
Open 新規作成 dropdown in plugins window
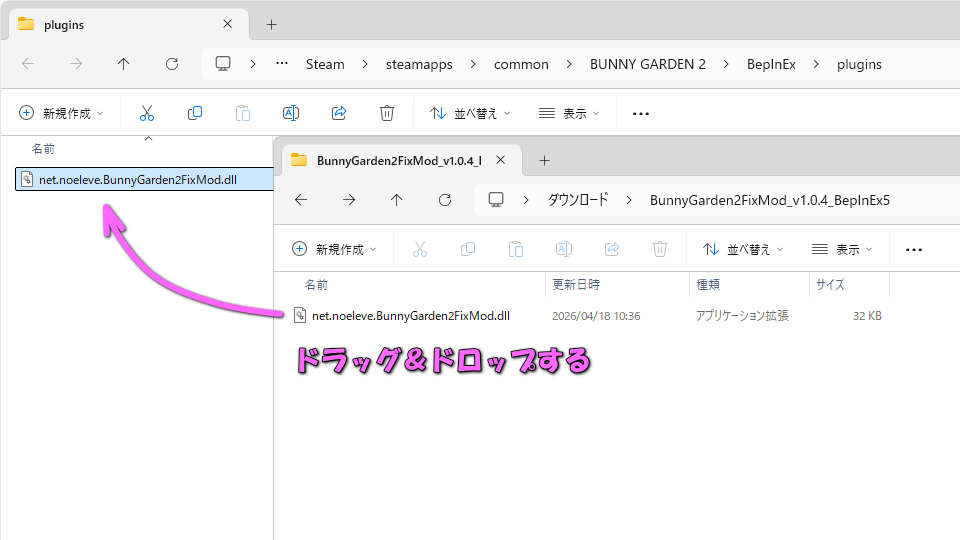(x=61, y=113)
